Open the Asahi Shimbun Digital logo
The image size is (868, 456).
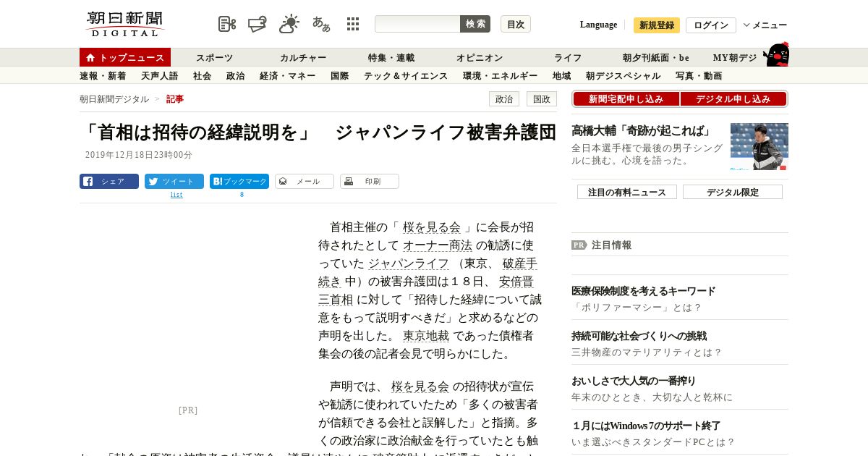tap(125, 24)
